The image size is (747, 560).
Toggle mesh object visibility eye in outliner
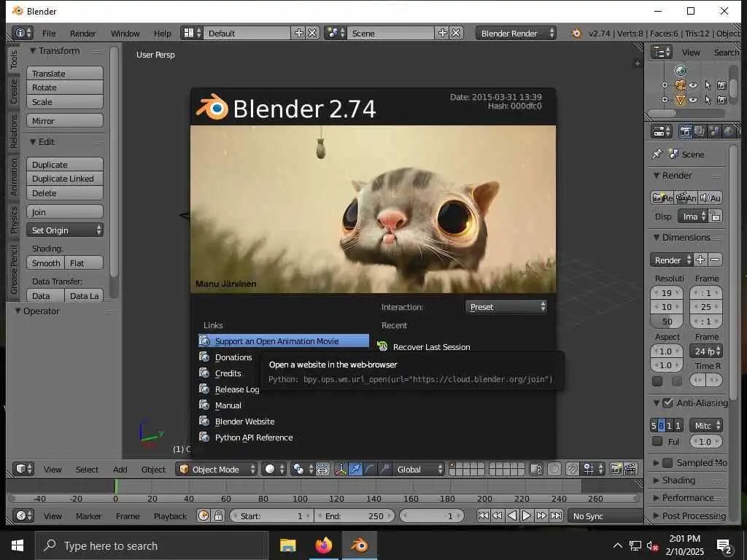(693, 99)
